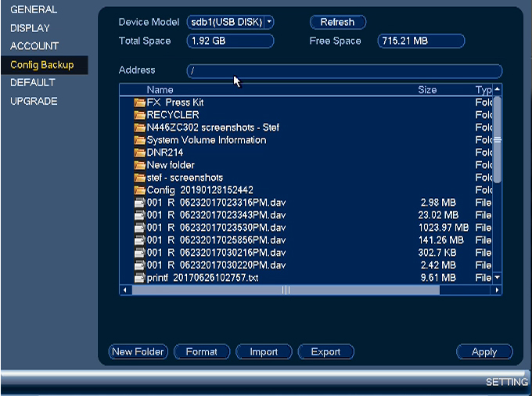This screenshot has width=532, height=396.
Task: Select file printf 20170626102757.txt
Action: tap(203, 278)
